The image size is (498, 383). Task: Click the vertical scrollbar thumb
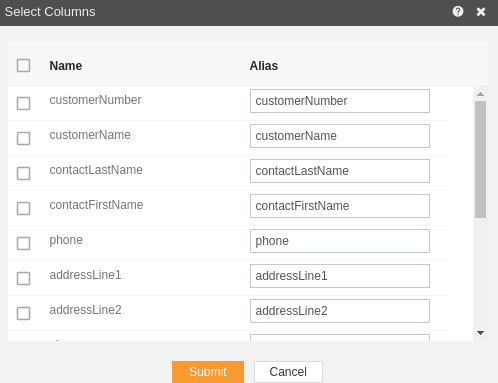pos(480,159)
